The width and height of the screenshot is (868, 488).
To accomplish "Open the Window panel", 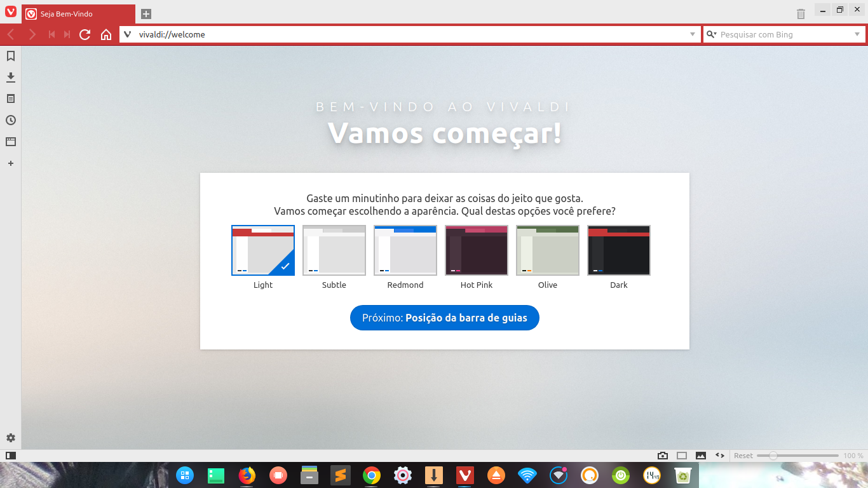I will (x=11, y=142).
